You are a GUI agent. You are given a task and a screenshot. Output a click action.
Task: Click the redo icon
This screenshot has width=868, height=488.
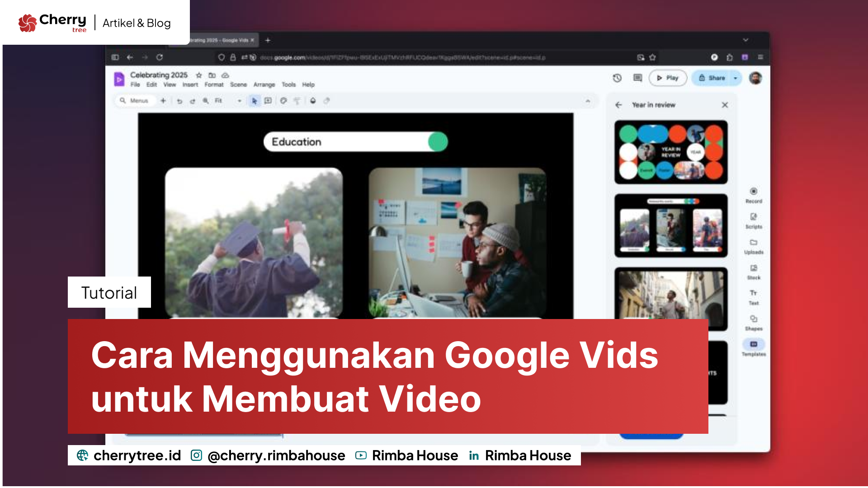(x=193, y=101)
